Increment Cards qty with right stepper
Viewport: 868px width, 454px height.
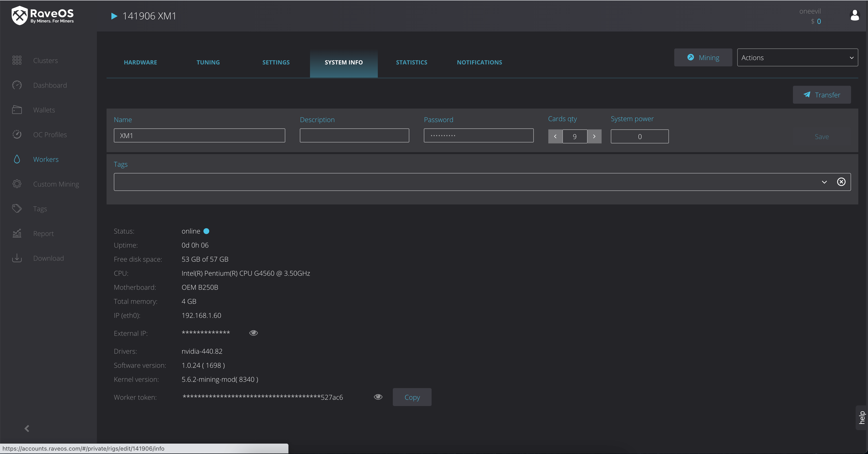pos(594,136)
